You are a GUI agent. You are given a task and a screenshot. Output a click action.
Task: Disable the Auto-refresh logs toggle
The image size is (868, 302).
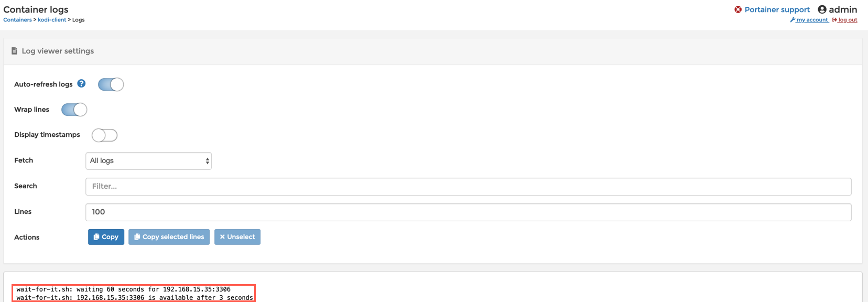pyautogui.click(x=111, y=84)
